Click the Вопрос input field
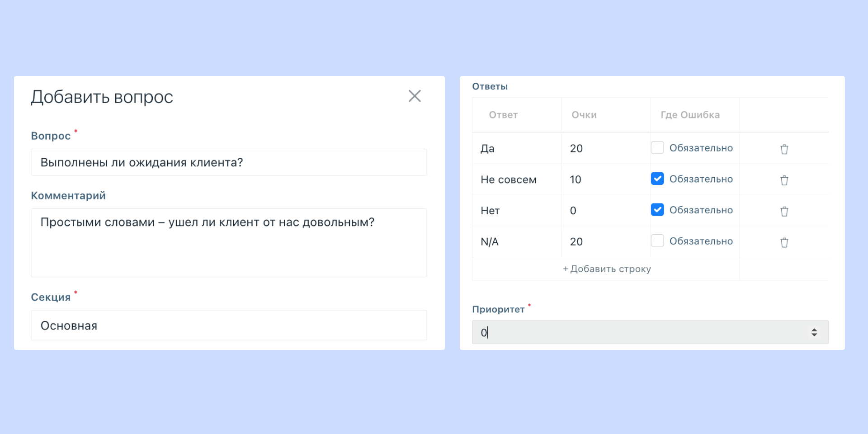This screenshot has height=434, width=868. coord(229,162)
